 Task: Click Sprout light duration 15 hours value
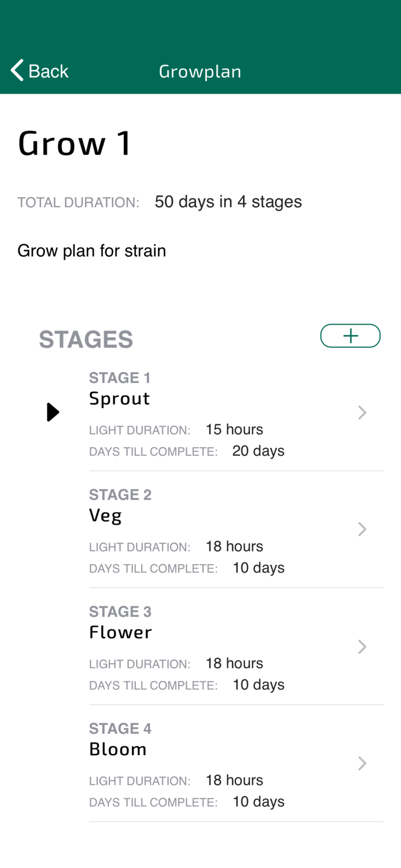[x=234, y=429]
